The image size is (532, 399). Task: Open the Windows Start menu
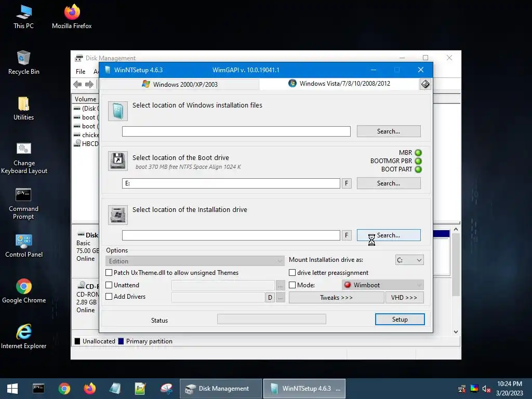pos(12,389)
